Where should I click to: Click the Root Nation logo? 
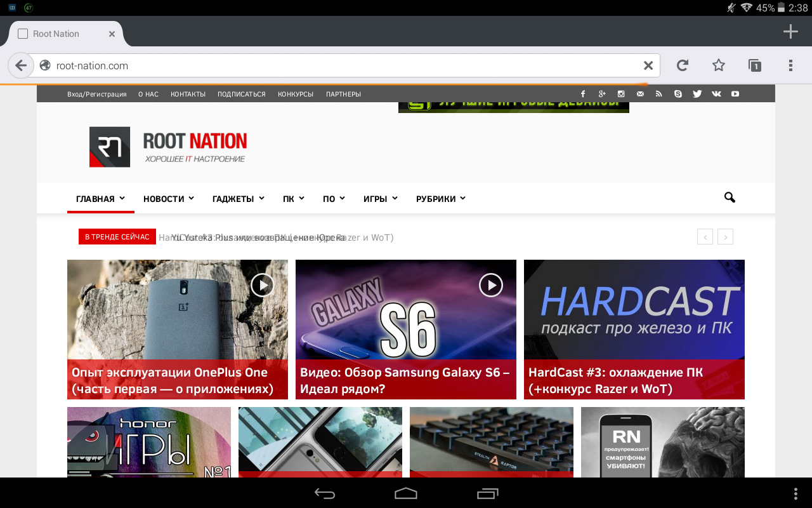click(x=168, y=147)
